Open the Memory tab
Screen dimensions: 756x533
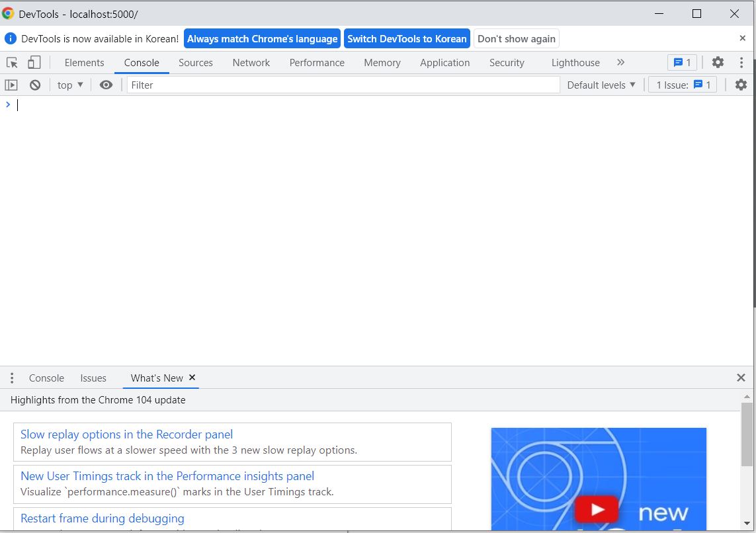[x=382, y=63]
